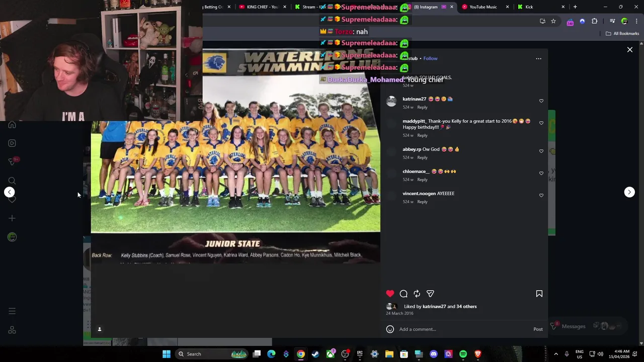Close the Instagram post overlay
The width and height of the screenshot is (644, 362).
pos(629,50)
